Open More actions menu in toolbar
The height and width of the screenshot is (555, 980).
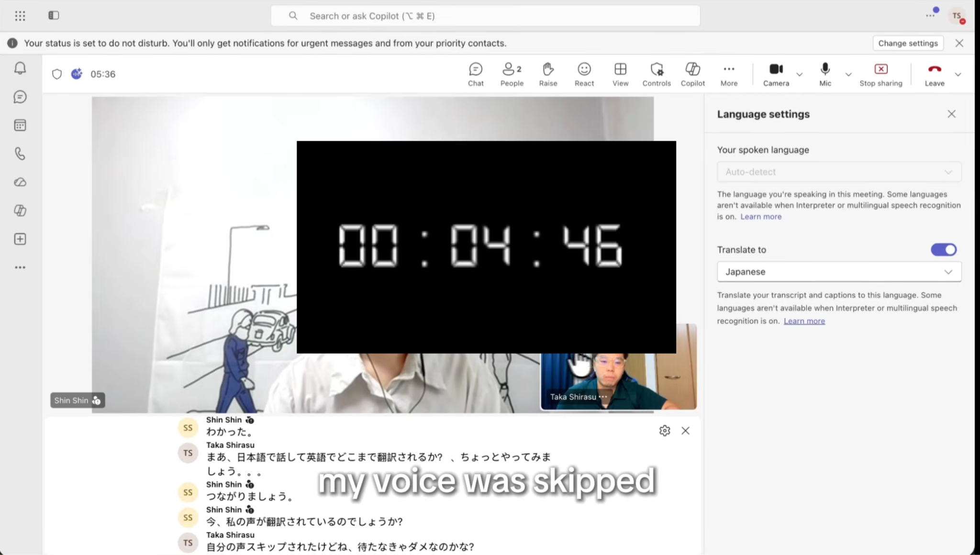(x=729, y=75)
